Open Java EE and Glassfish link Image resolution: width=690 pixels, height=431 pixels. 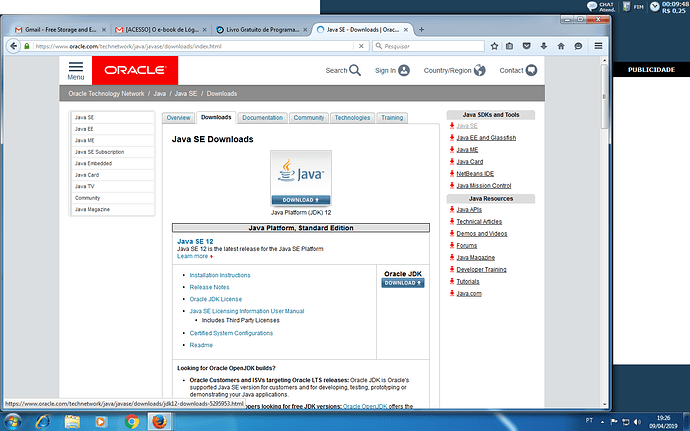pos(486,138)
